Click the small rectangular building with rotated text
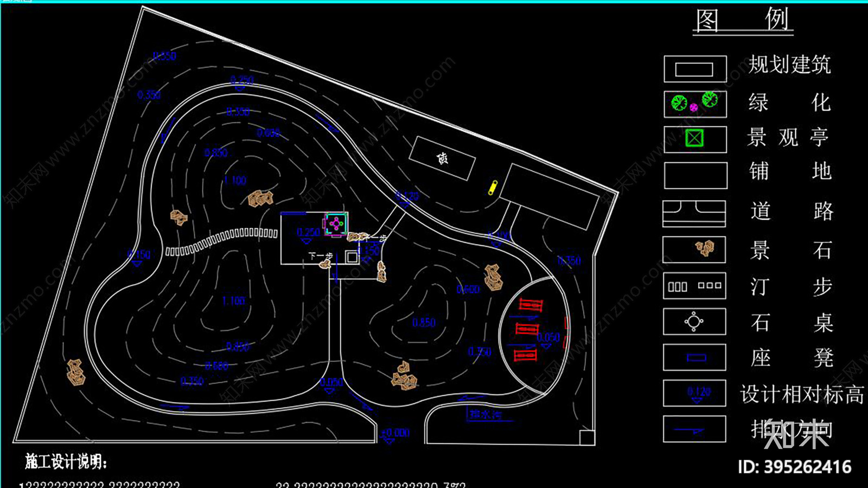Image resolution: width=868 pixels, height=488 pixels. pyautogui.click(x=442, y=158)
